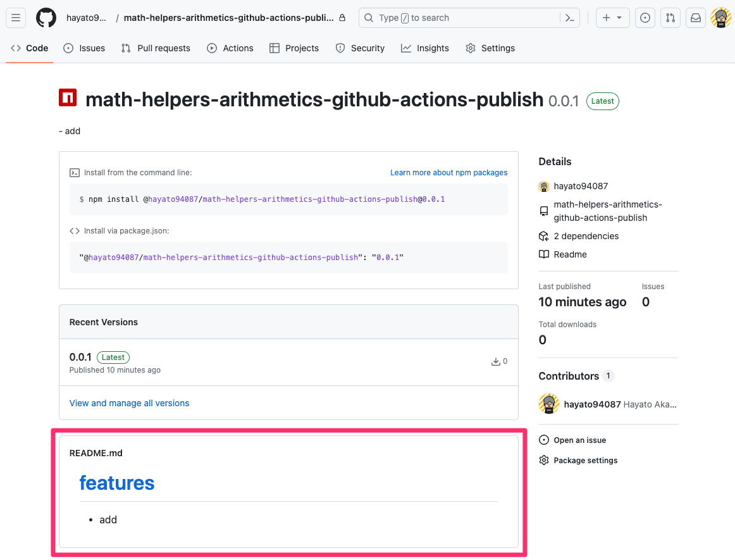
Task: Open the notifications inbox icon
Action: [x=696, y=18]
